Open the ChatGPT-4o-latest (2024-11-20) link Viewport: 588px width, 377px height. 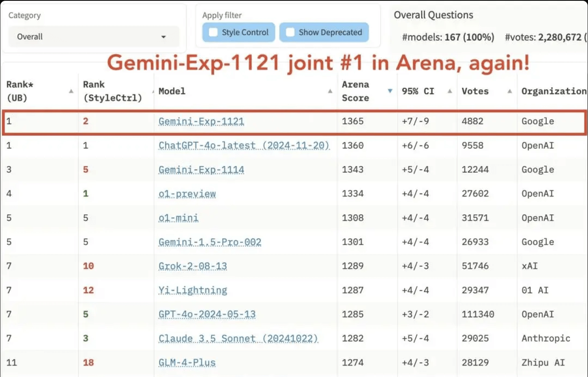pos(245,146)
